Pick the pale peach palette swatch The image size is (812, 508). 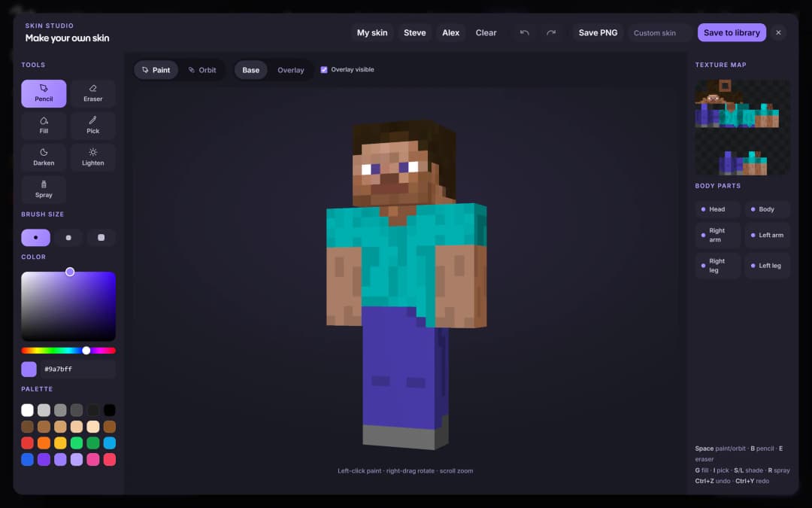pos(93,427)
